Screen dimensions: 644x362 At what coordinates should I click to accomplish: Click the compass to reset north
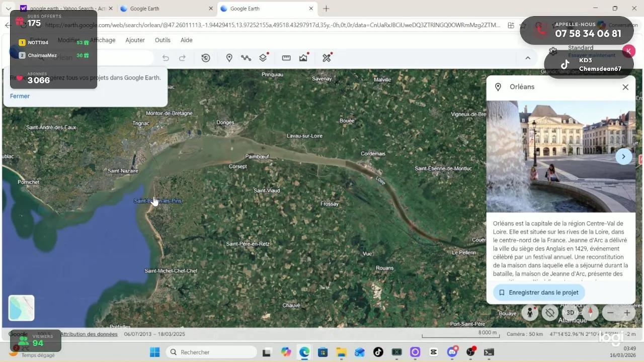point(590,313)
